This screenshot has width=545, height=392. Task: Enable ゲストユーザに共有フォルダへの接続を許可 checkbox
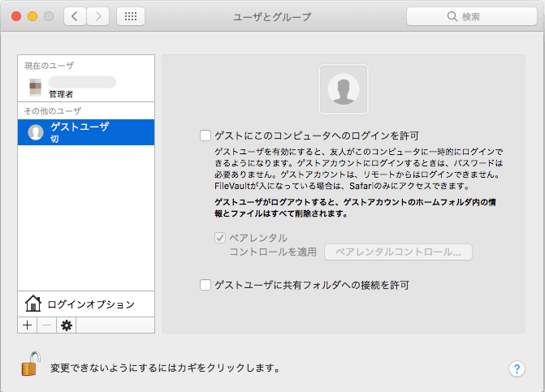click(x=205, y=285)
